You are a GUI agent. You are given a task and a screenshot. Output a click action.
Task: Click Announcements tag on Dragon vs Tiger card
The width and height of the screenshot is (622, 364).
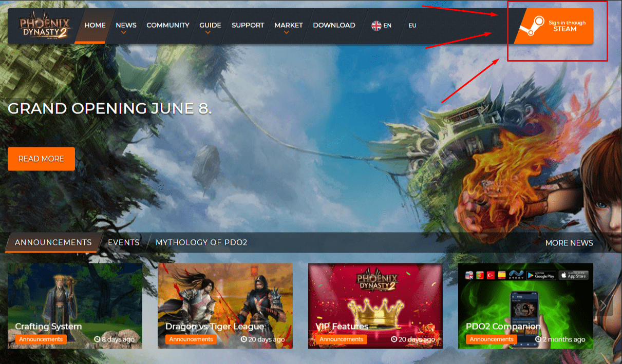(x=191, y=339)
